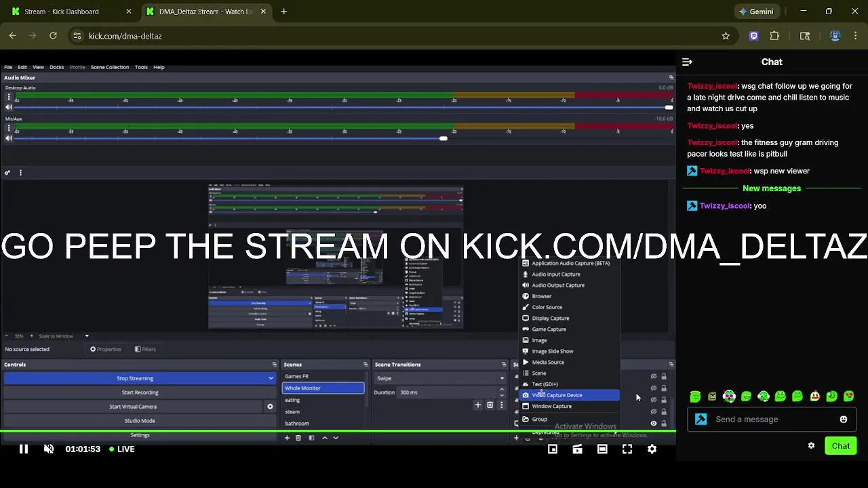The height and width of the screenshot is (488, 868).
Task: Expand Stop Streaming dropdown arrow
Action: pos(271,378)
